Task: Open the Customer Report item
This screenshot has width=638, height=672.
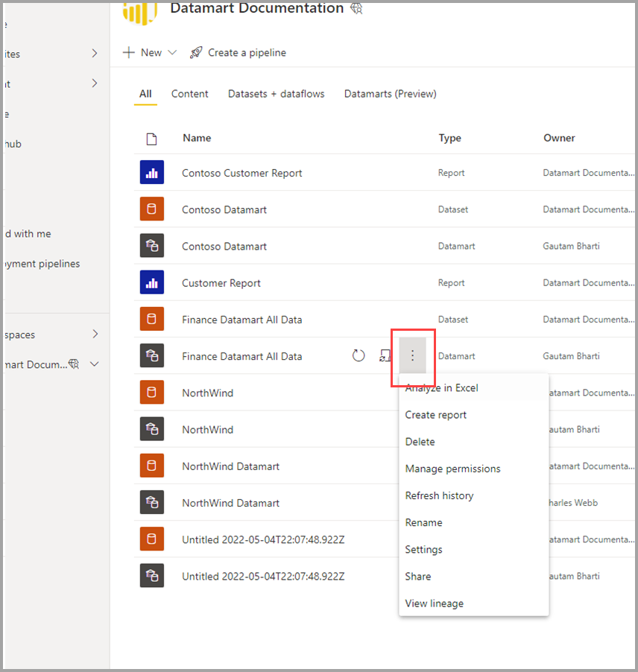Action: point(221,282)
